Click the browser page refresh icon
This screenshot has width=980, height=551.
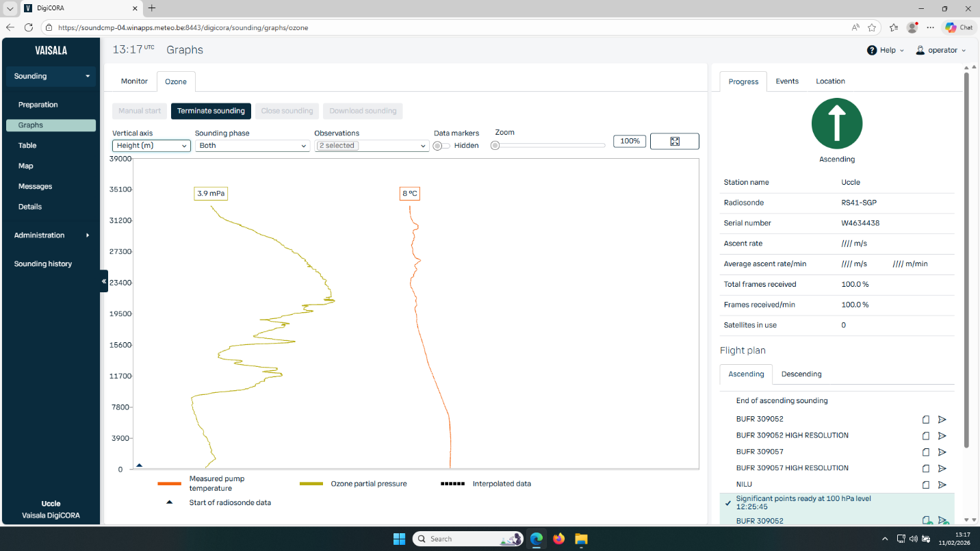click(29, 27)
